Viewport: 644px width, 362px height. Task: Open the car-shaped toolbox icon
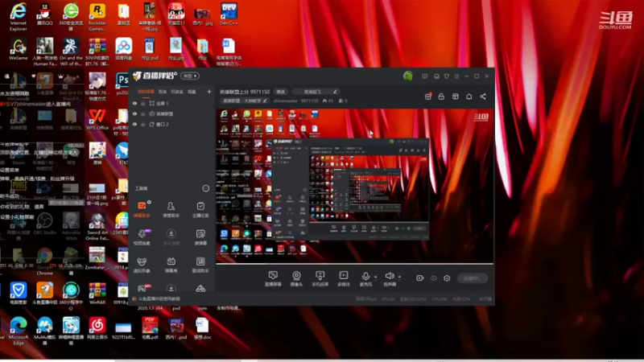point(200,289)
